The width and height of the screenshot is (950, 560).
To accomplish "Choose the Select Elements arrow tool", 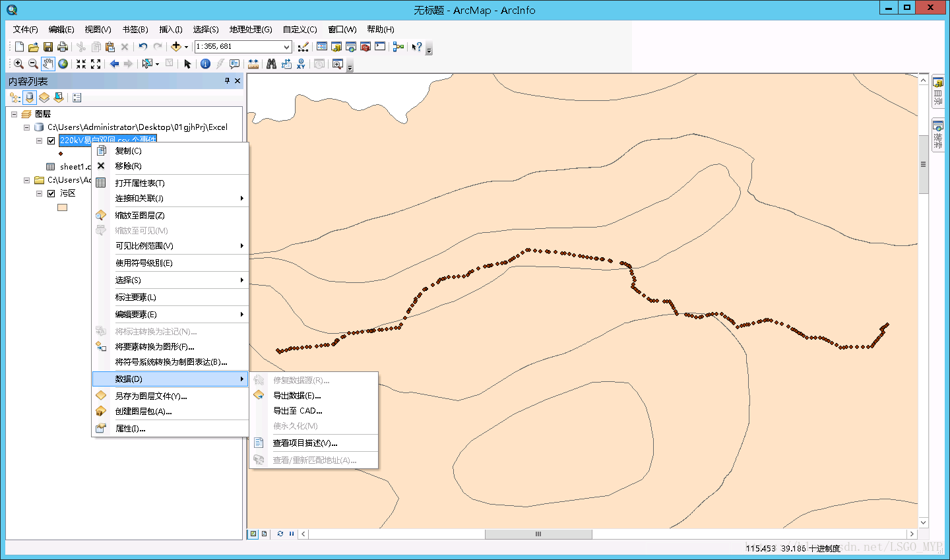I will (x=187, y=64).
